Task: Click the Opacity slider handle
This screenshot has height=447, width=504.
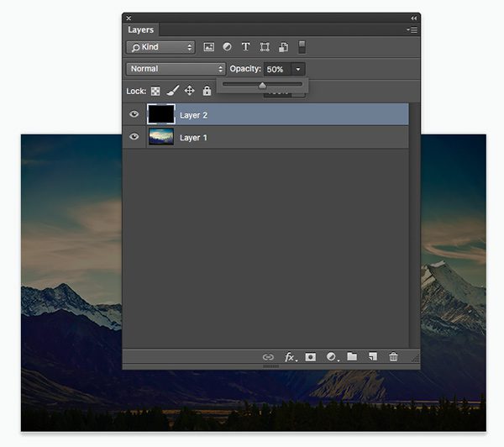Action: [x=262, y=85]
